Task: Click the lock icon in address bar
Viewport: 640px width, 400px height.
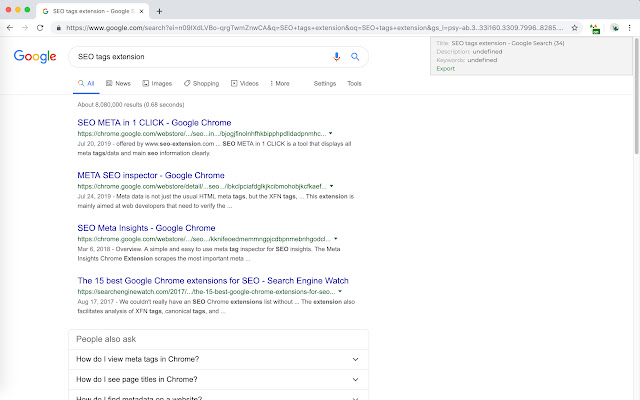Action: (x=59, y=28)
